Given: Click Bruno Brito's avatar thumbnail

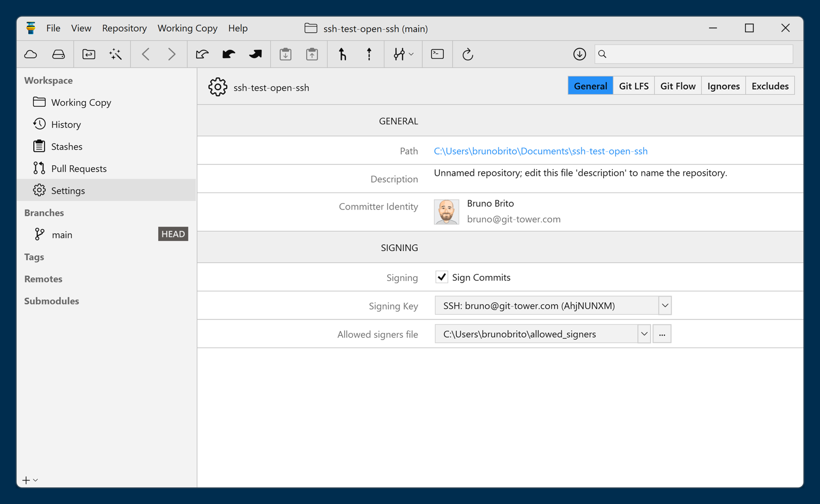Looking at the screenshot, I should click(446, 212).
